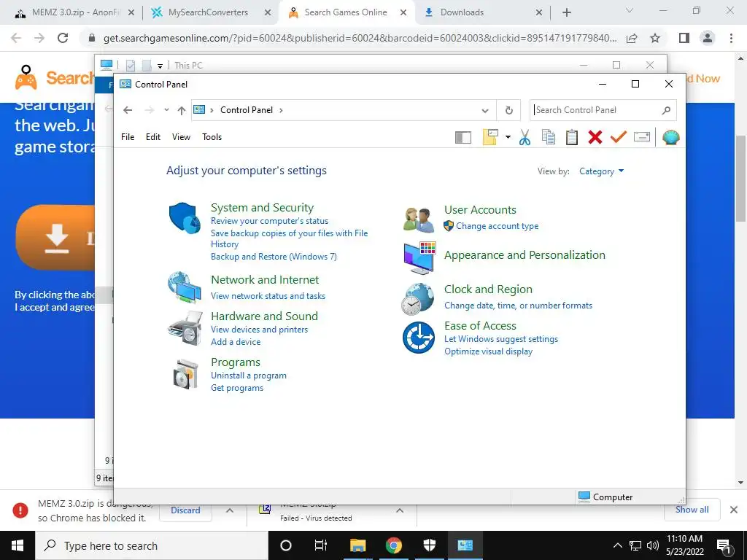Open the System and Security category

point(262,208)
